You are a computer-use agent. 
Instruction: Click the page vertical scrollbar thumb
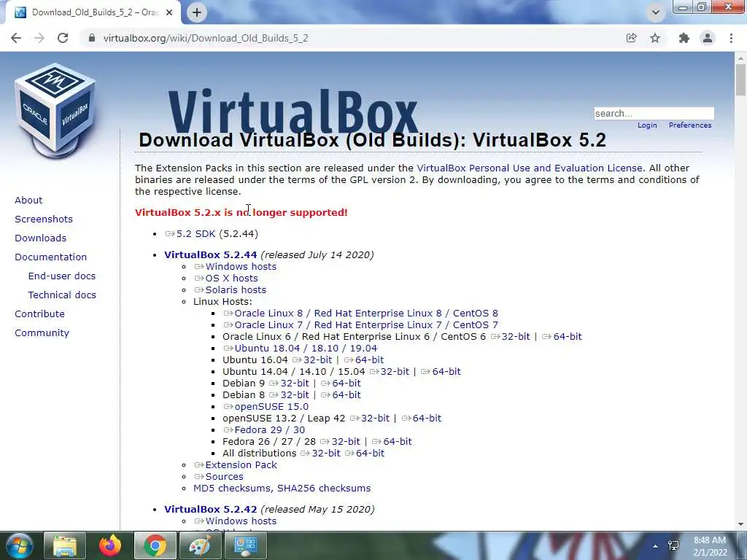[x=740, y=80]
